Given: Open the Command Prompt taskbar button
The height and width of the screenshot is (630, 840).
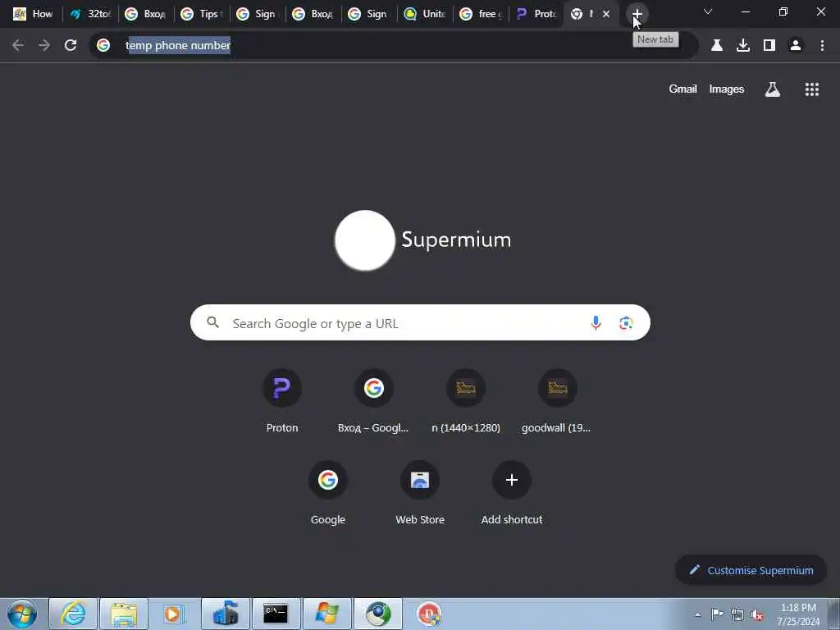Looking at the screenshot, I should click(x=276, y=614).
